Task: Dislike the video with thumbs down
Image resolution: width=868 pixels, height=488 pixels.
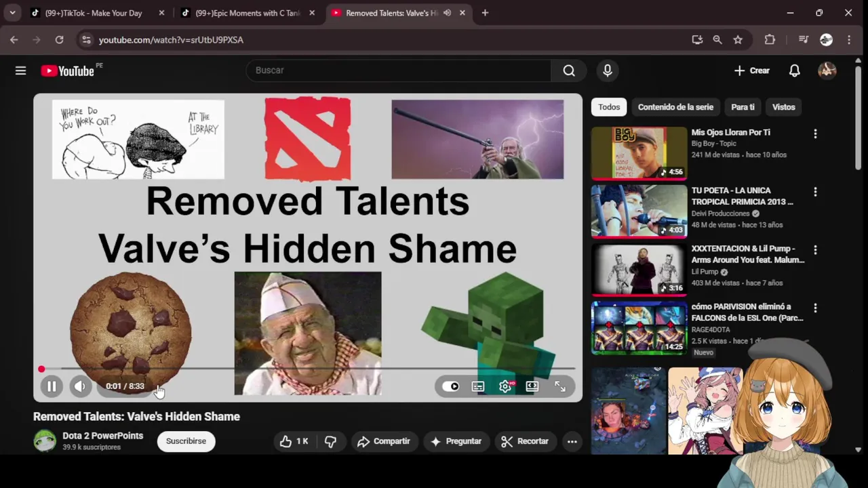Action: [330, 441]
